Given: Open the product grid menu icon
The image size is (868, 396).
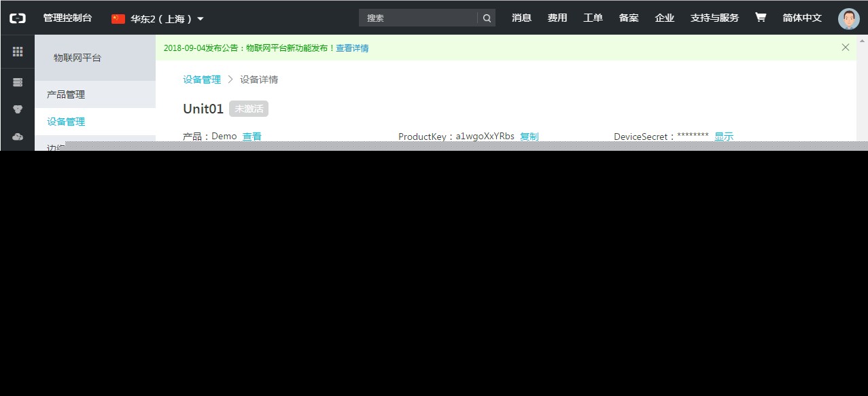Looking at the screenshot, I should click(18, 52).
